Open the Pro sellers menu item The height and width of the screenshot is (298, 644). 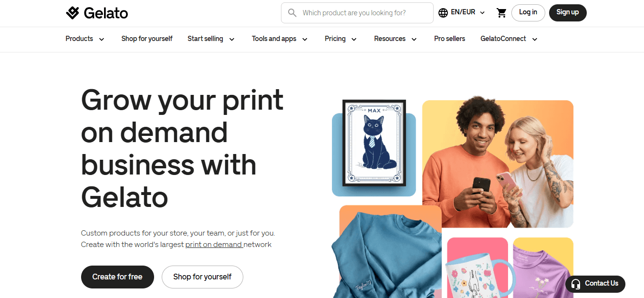(449, 39)
